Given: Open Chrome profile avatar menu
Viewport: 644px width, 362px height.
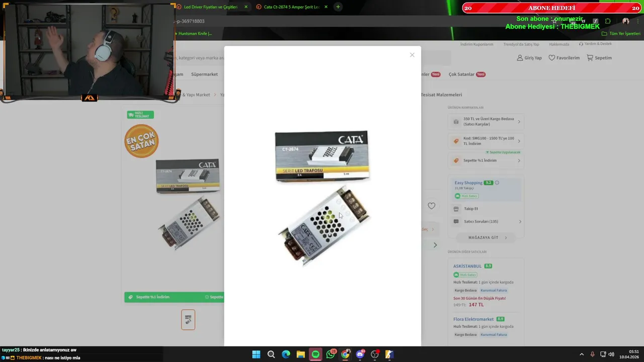Looking at the screenshot, I should point(625,21).
